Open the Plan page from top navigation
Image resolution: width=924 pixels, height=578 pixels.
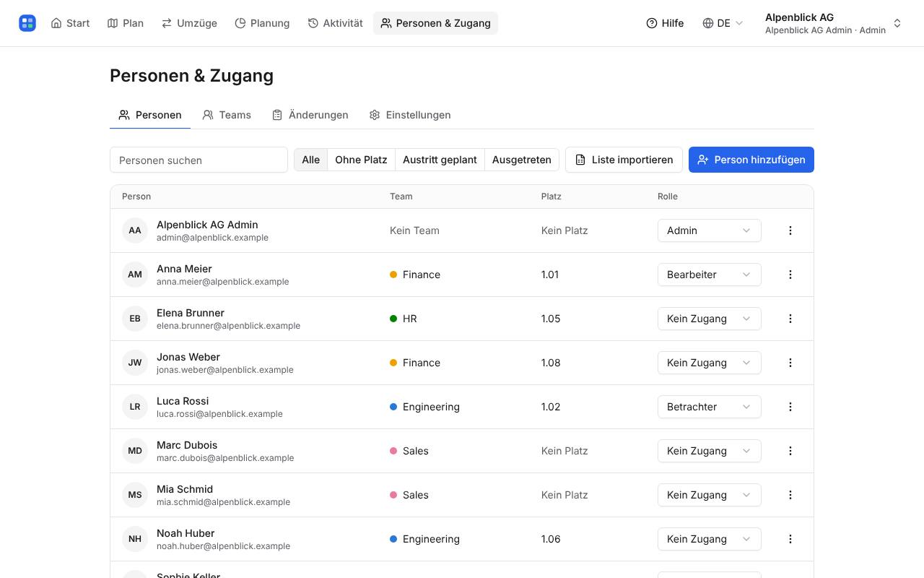[x=126, y=23]
